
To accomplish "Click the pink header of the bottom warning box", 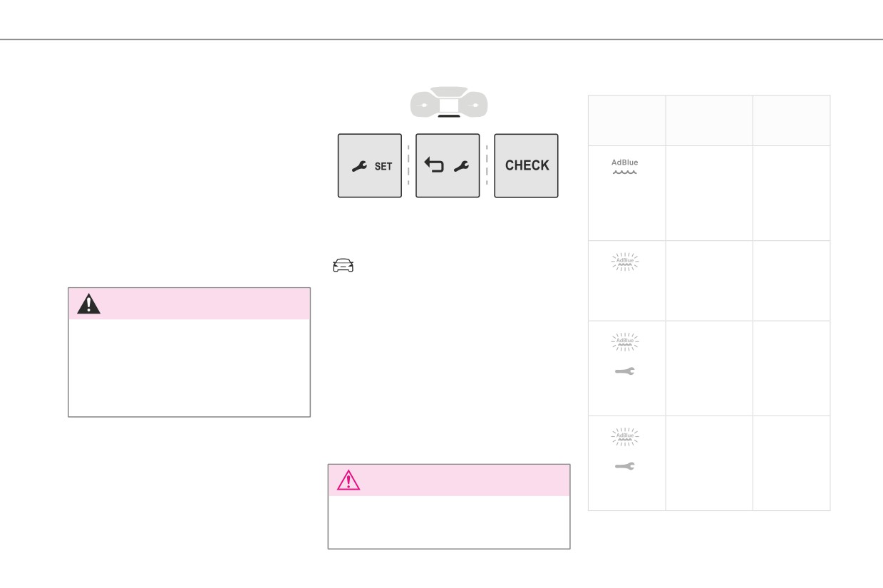I will pos(449,480).
